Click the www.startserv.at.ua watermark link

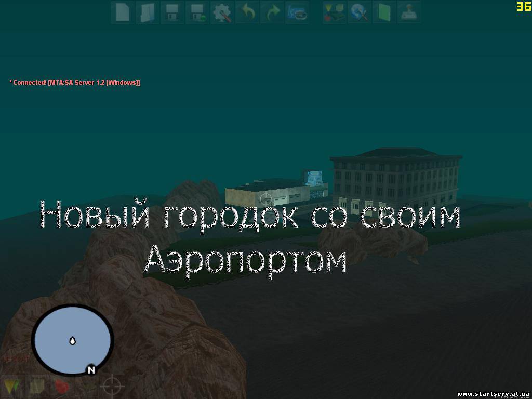493,394
